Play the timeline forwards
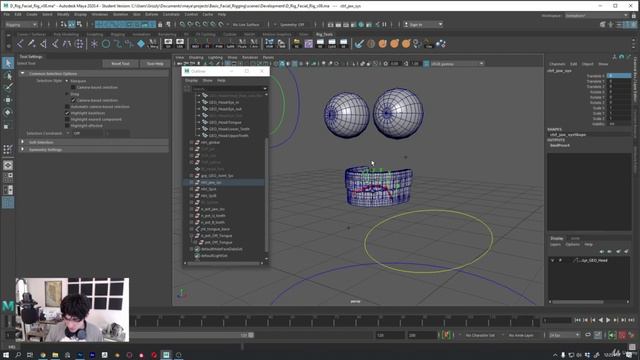 [609, 320]
